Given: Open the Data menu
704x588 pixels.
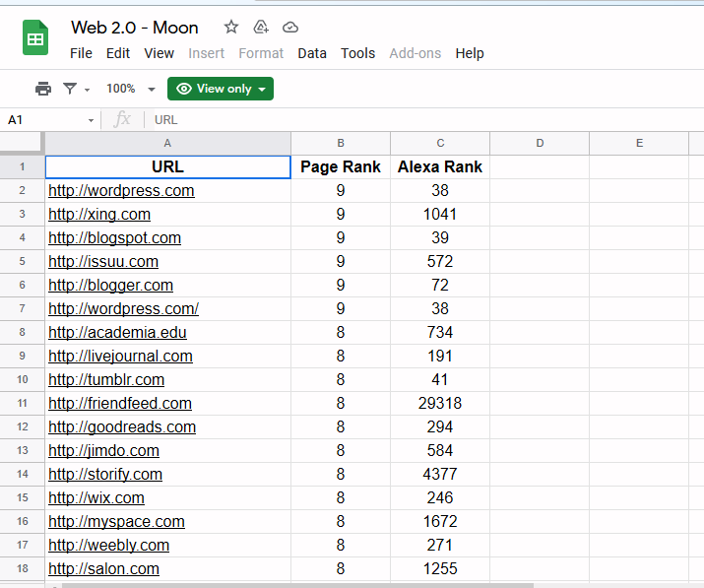Looking at the screenshot, I should click(x=312, y=53).
